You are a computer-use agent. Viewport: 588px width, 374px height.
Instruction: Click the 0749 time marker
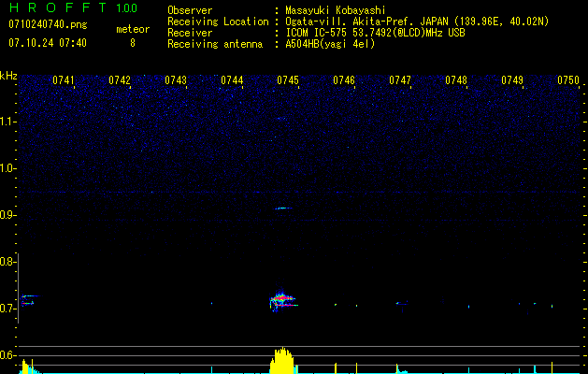(x=512, y=80)
